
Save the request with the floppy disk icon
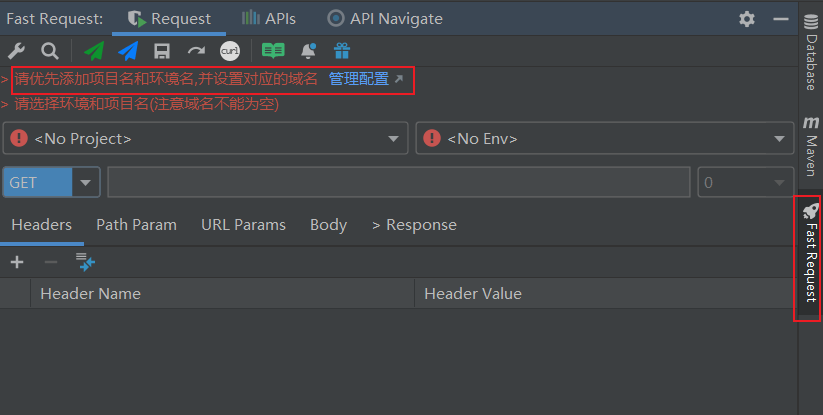coord(162,51)
